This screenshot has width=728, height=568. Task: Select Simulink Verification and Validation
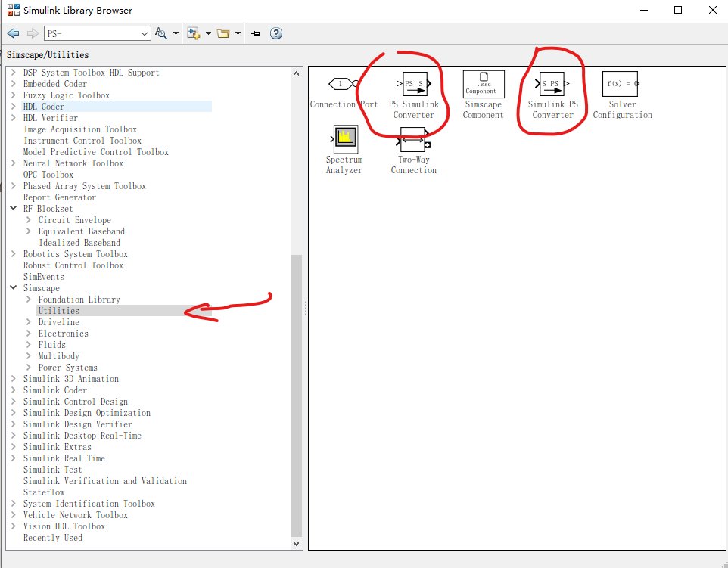105,481
